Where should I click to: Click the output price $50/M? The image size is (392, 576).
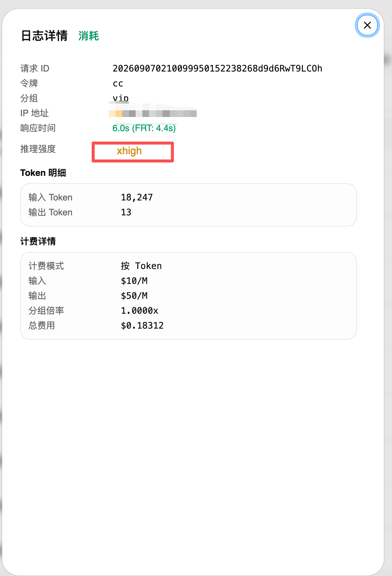click(134, 296)
